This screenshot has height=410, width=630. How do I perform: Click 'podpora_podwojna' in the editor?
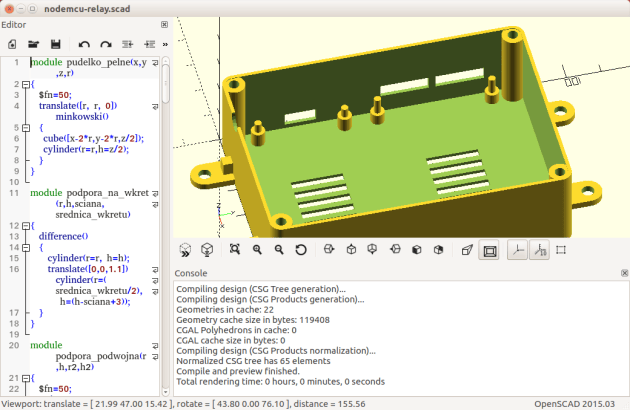(98, 356)
